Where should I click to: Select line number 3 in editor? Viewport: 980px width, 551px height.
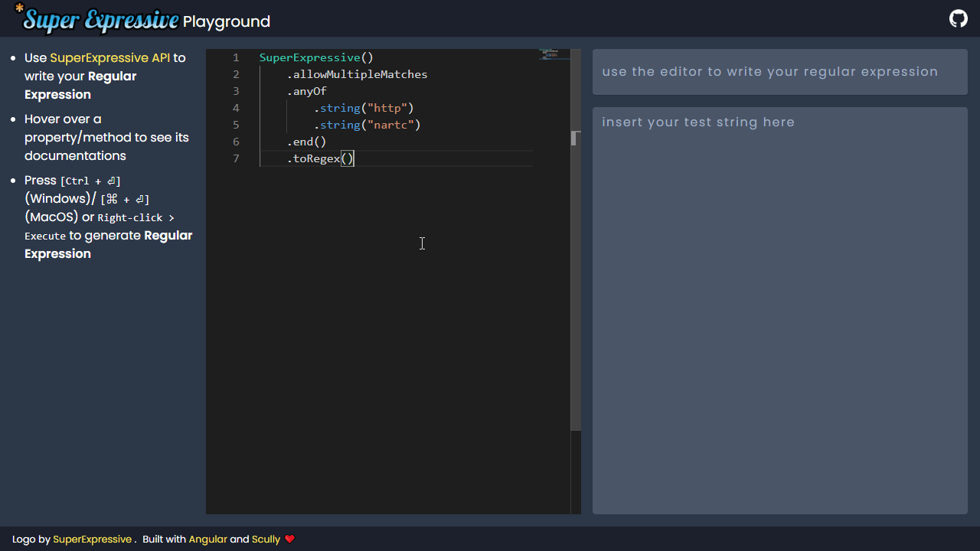point(236,91)
